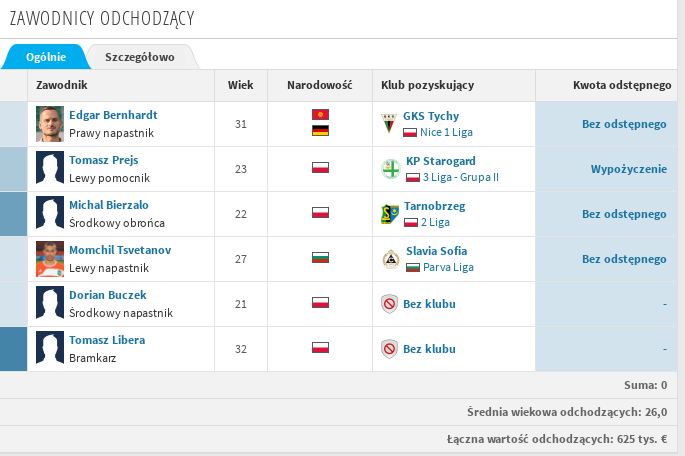Click the Wypożyczenie transfer fee link

(628, 169)
